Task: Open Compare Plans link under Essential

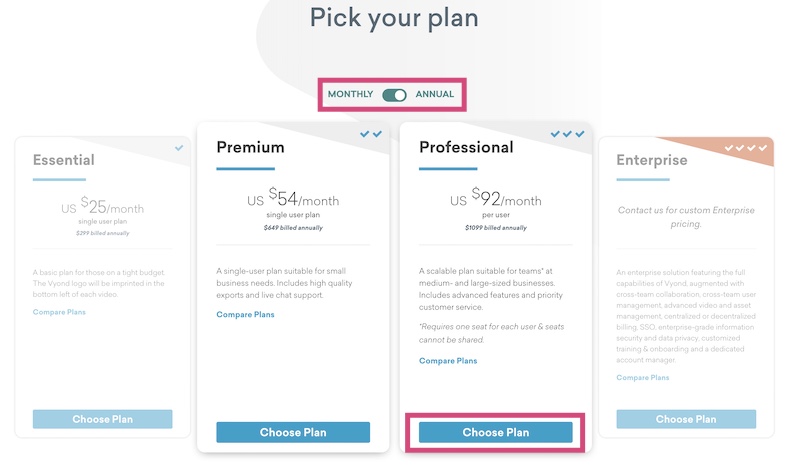Action: pyautogui.click(x=59, y=312)
